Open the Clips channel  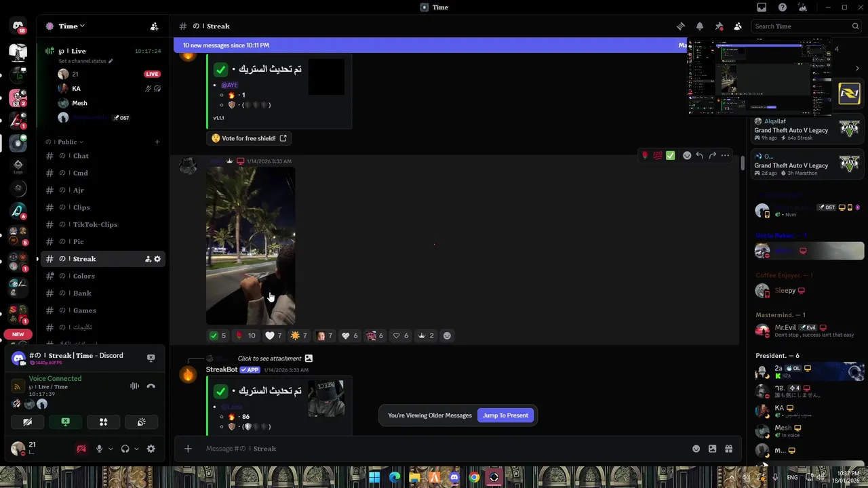103,207
